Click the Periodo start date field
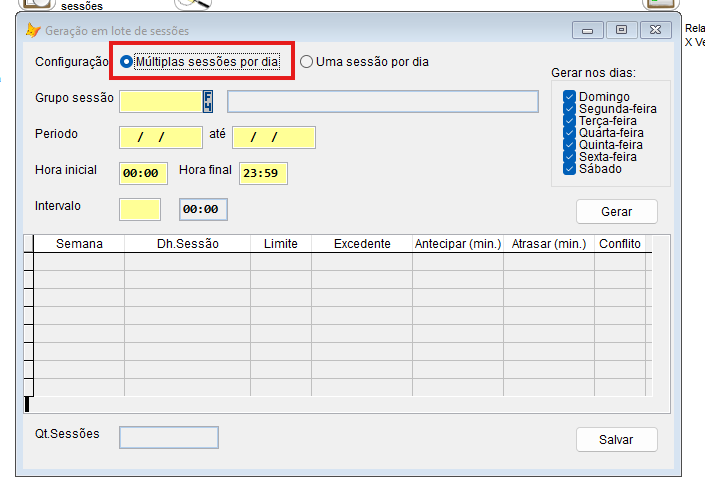 tap(160, 137)
